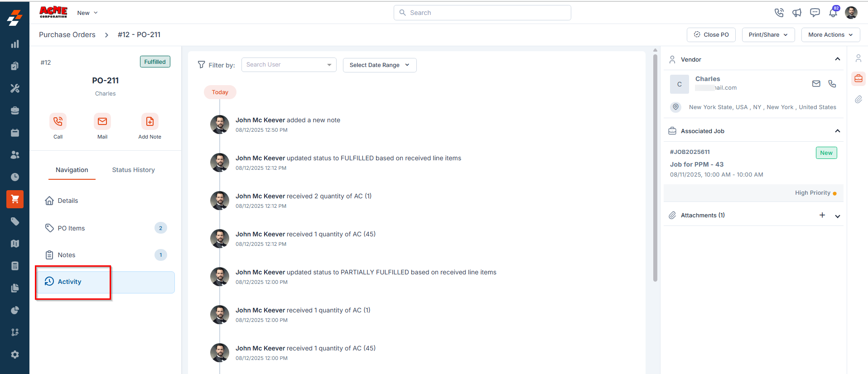Open the notifications bell with badge 82
Screen dimensions: 868x374
click(834, 12)
